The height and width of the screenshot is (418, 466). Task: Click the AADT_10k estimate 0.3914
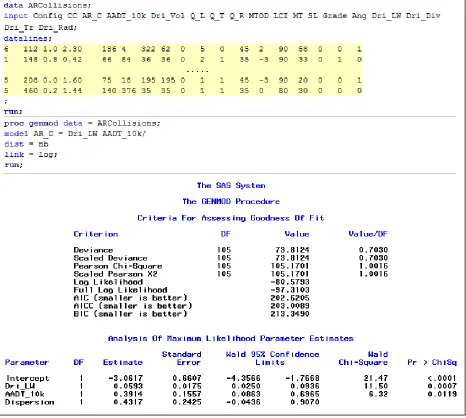pos(128,394)
